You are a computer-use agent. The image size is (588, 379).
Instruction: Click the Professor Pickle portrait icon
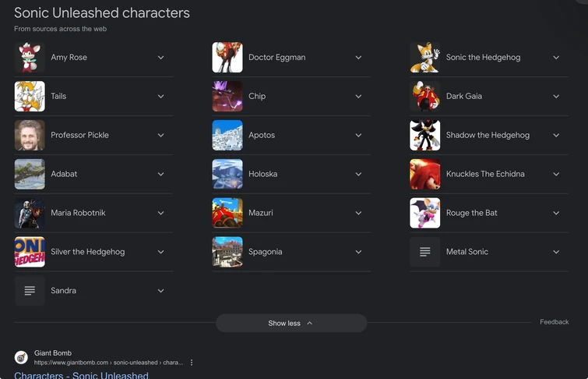[x=30, y=136]
